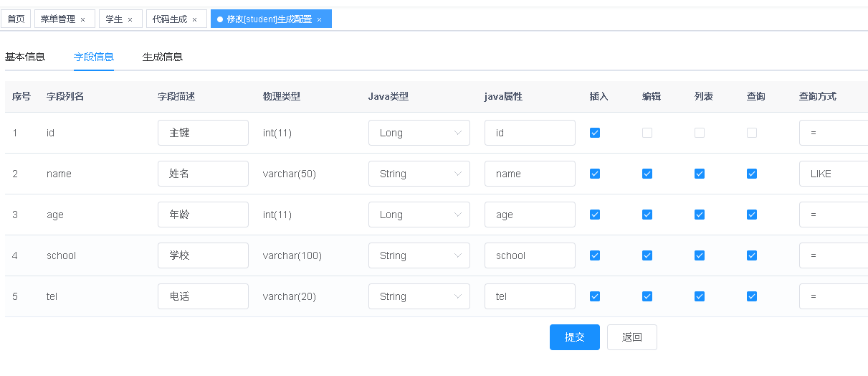Open Java类型 dropdown for tel row
Image resolution: width=868 pixels, height=376 pixels.
tap(419, 296)
